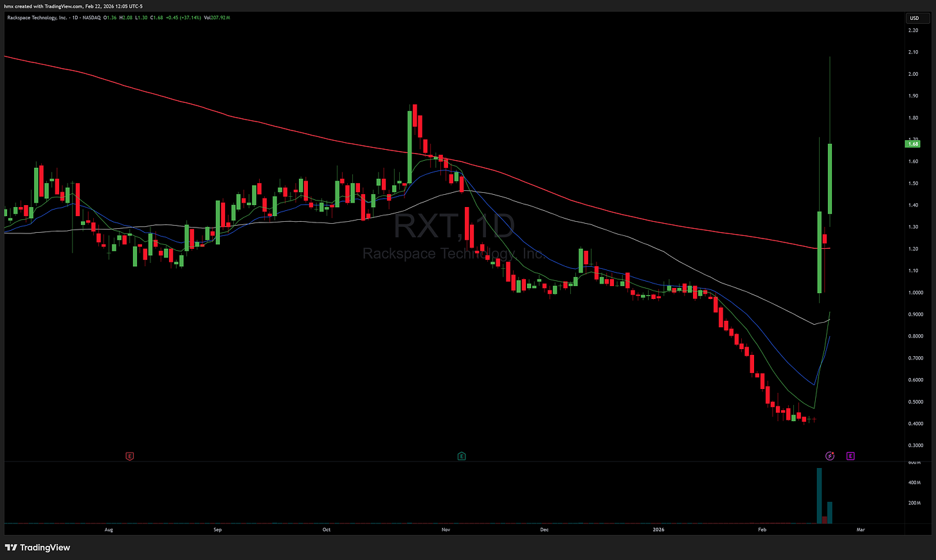This screenshot has width=936, height=560.
Task: Click the 2026 label on time axis
Action: click(x=658, y=530)
